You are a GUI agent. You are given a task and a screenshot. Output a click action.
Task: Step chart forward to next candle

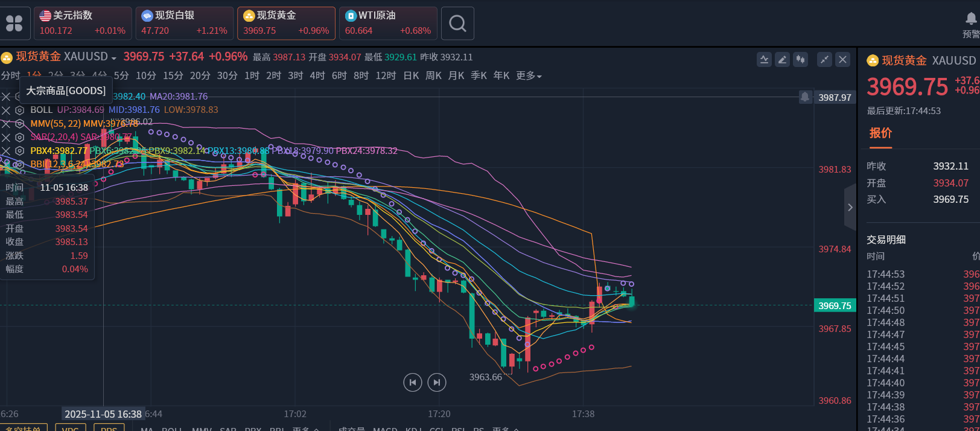[436, 382]
